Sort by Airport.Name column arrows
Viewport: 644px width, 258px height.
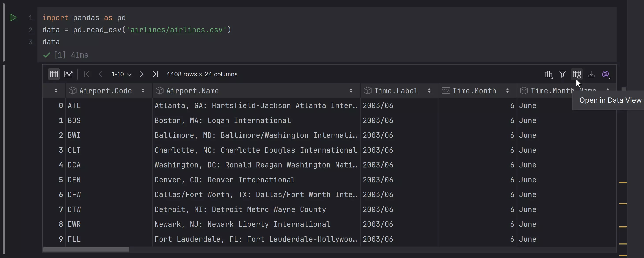click(x=351, y=91)
